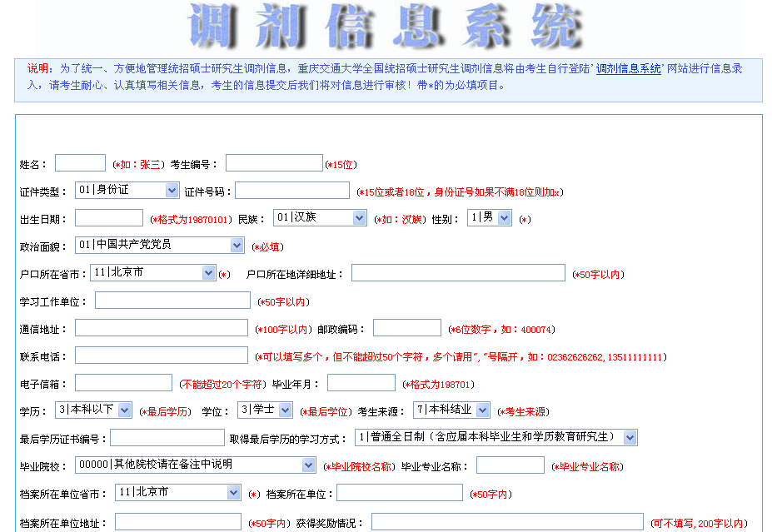Click the hint text *格式为198701

438,385
